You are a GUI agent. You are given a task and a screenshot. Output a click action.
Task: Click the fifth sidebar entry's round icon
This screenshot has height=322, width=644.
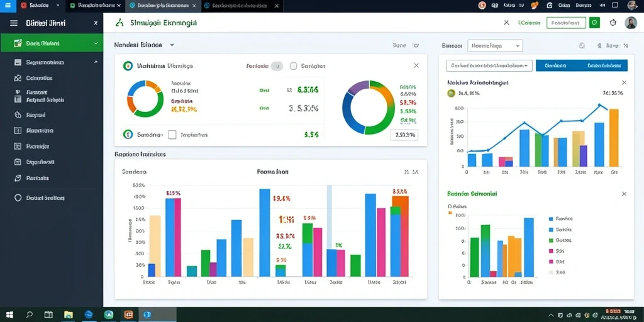(18, 115)
